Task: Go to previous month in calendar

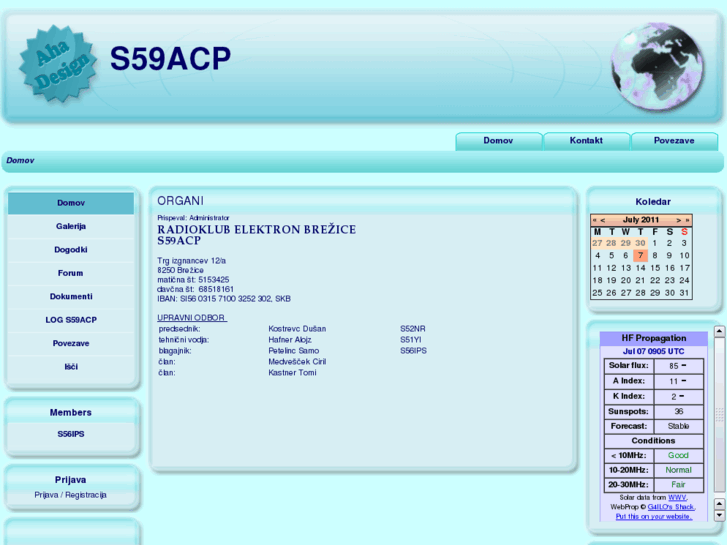Action: (603, 220)
